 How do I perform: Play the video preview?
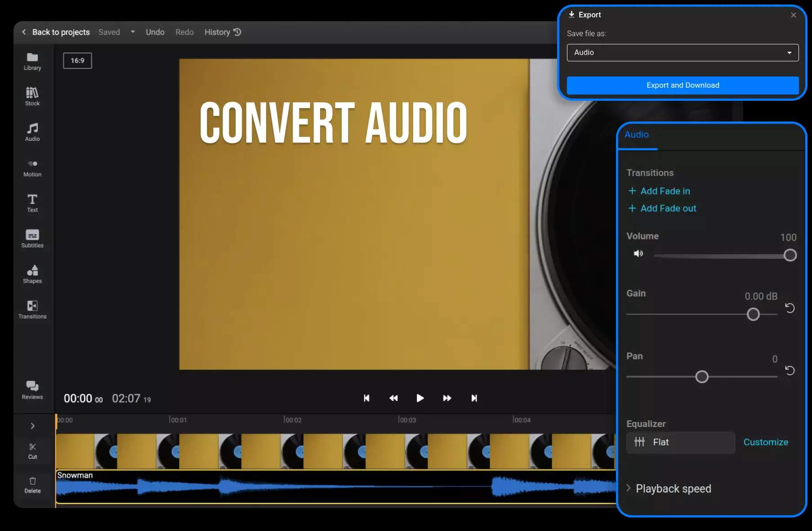point(420,398)
